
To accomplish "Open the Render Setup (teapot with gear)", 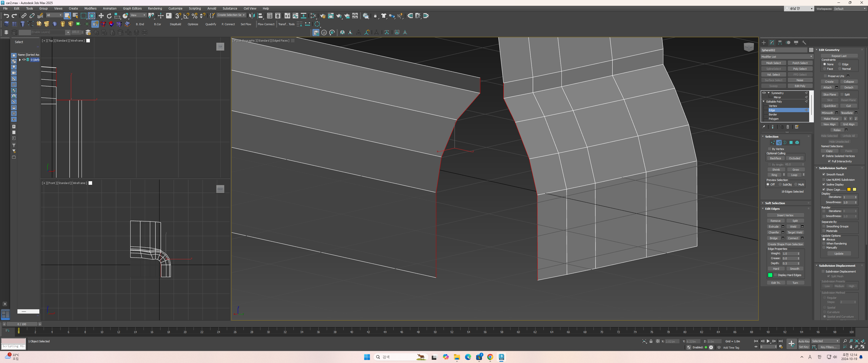I will [x=322, y=16].
